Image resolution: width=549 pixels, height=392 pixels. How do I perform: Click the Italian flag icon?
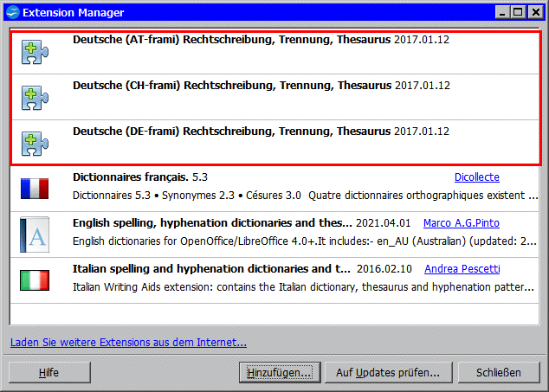[x=35, y=280]
